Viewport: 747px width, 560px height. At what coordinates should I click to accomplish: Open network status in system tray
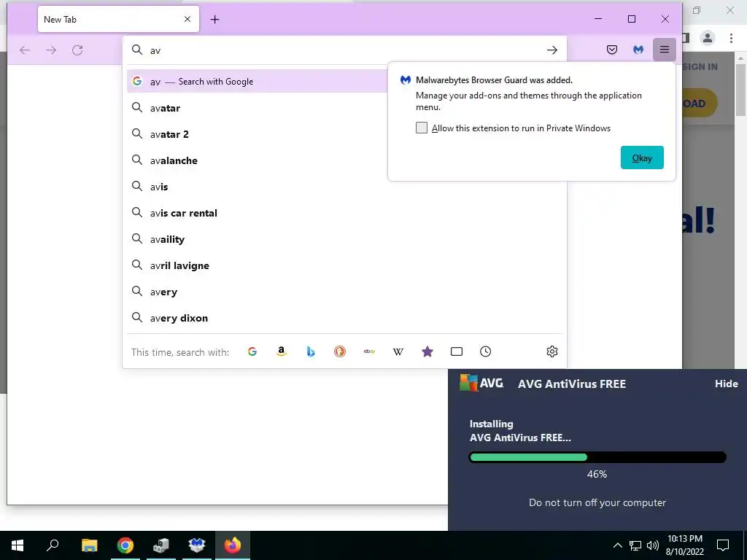point(635,545)
